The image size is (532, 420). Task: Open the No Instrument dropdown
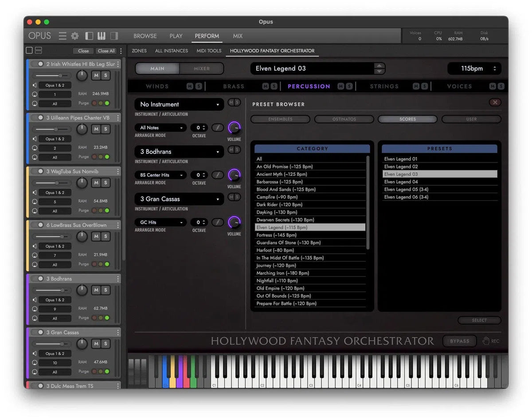[179, 104]
